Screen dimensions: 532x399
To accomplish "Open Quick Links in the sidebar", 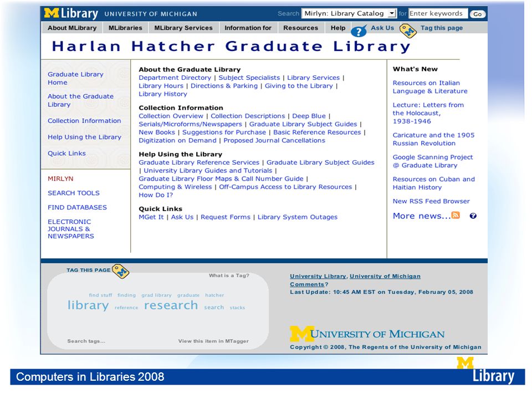I will [66, 154].
